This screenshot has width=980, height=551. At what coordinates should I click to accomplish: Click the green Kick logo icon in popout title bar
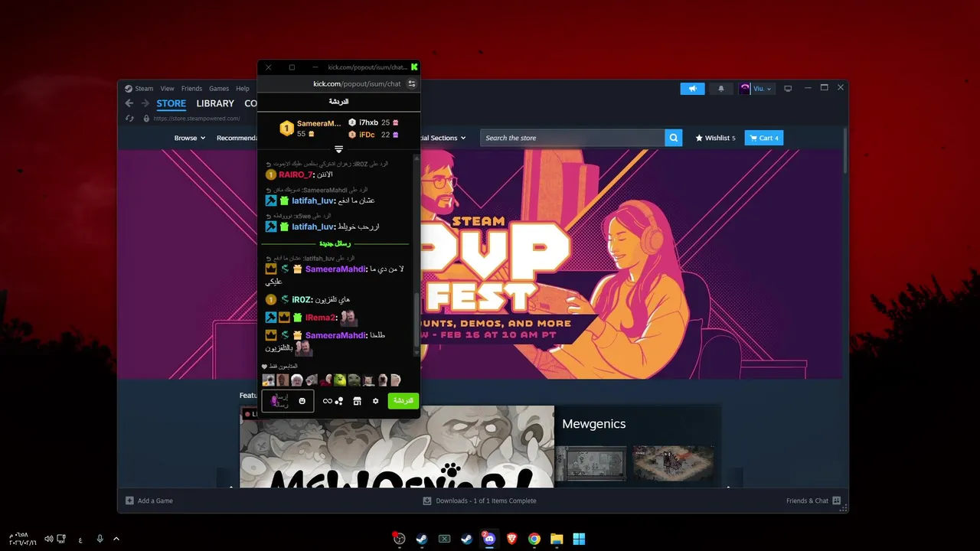pos(414,67)
